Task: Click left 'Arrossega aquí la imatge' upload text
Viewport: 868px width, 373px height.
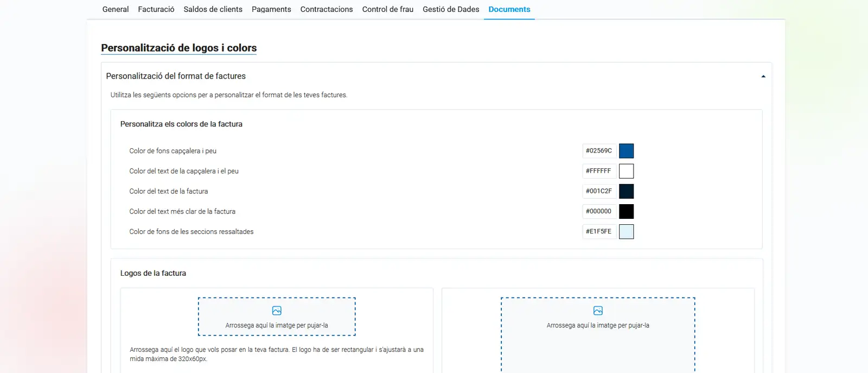Action: coord(277,325)
